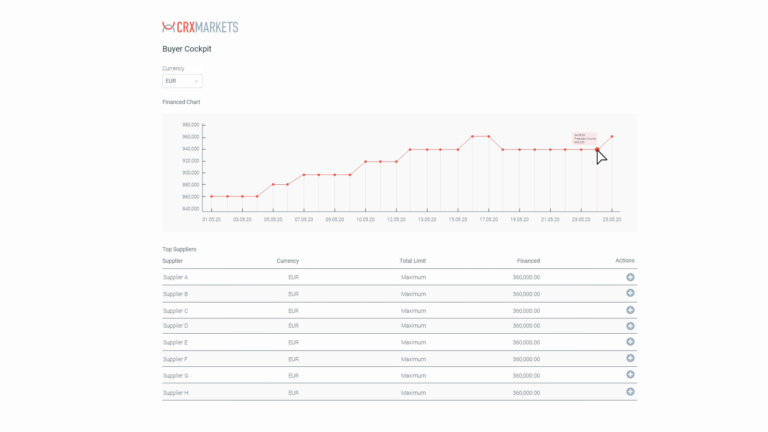Click the Currency column header
Image resolution: width=768 pixels, height=432 pixels.
(288, 261)
